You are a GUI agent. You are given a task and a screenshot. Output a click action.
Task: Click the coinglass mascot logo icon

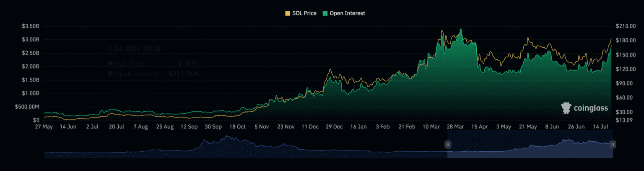[x=566, y=108]
